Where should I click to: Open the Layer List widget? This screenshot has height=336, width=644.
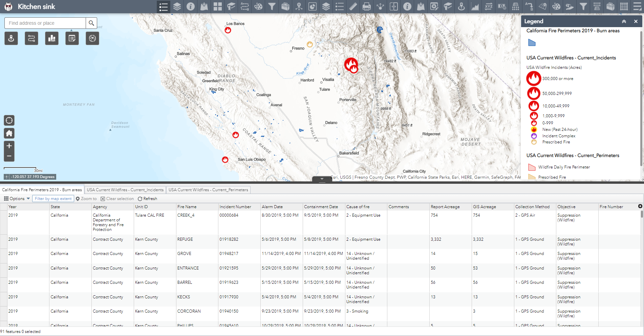click(177, 6)
